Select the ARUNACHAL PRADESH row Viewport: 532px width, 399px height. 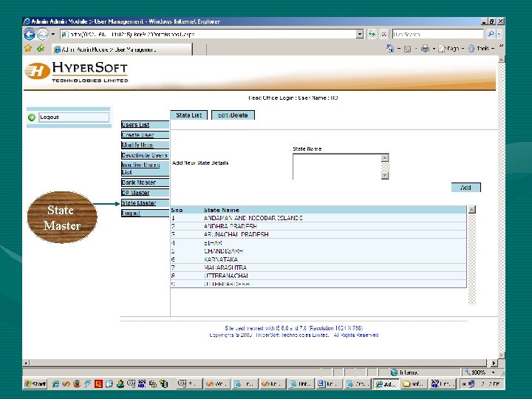click(318, 234)
